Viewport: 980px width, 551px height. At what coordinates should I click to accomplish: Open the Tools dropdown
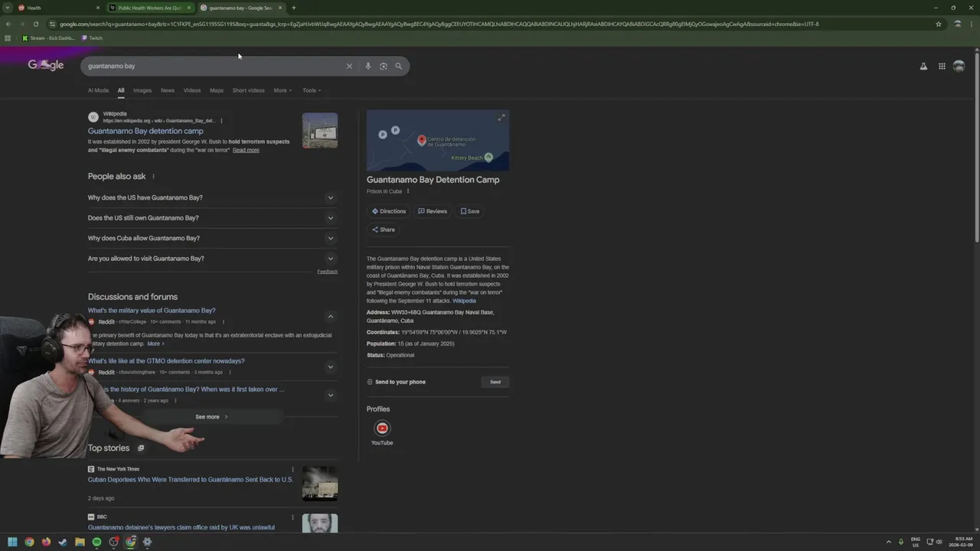312,90
